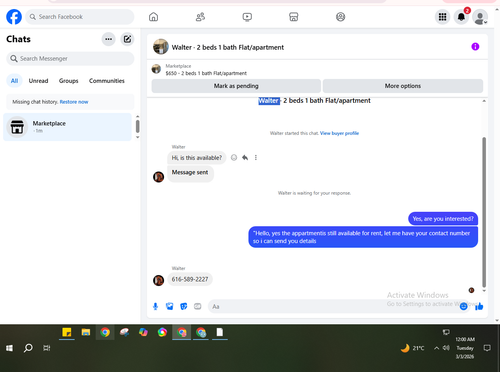Switch to the Communities tab
Screen dimensions: 500x372
(x=107, y=81)
